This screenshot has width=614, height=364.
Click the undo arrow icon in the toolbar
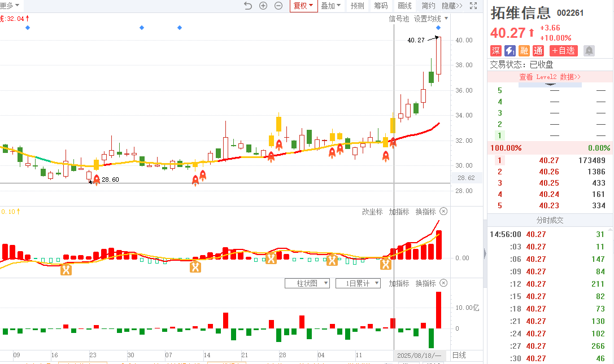coord(248,6)
